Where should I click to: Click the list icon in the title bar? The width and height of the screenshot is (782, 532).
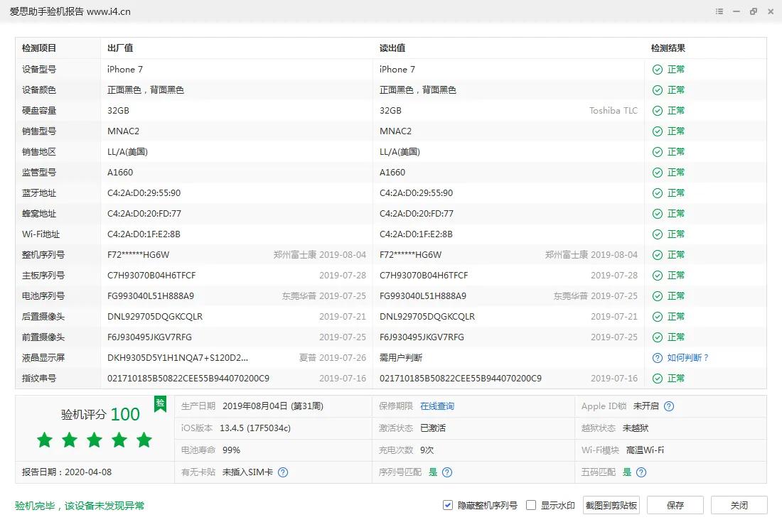719,11
